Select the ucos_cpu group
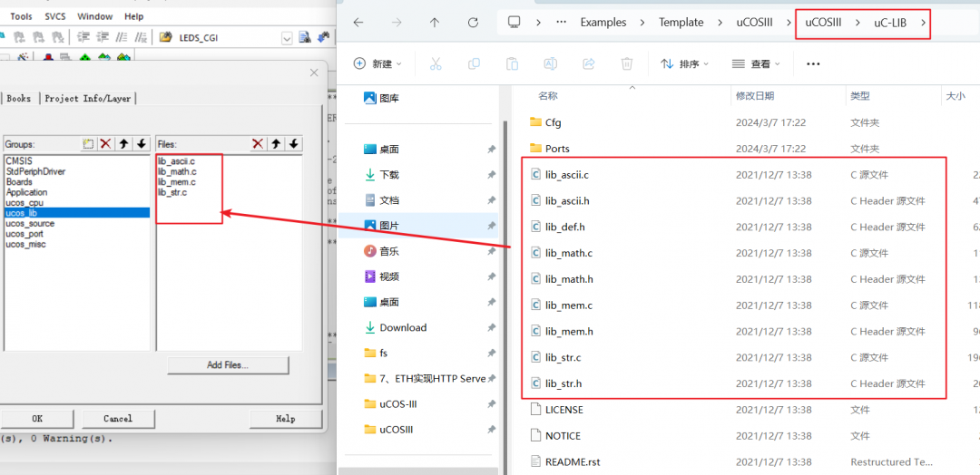980x475 pixels. pyautogui.click(x=24, y=203)
